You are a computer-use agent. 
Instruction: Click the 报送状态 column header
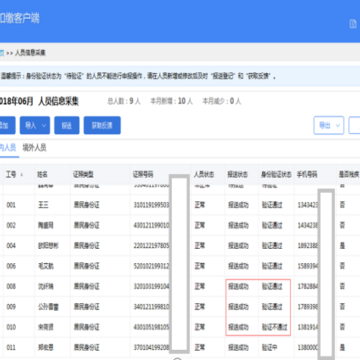[x=238, y=175]
